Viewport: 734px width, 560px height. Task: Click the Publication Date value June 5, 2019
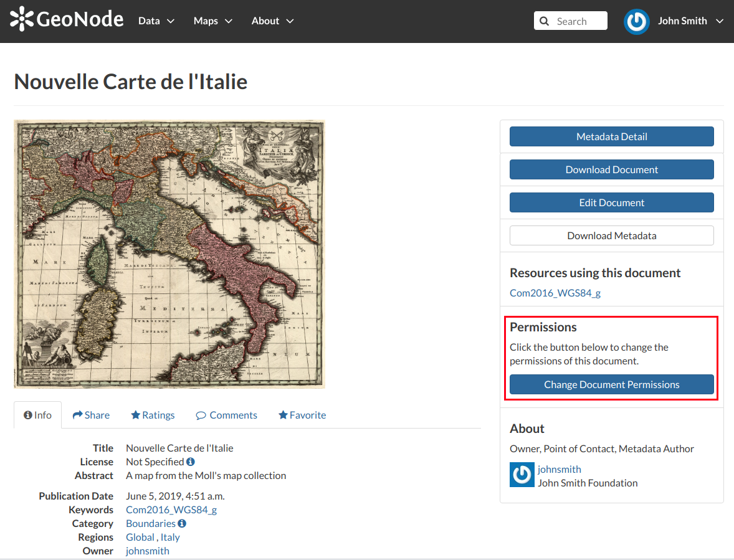175,496
